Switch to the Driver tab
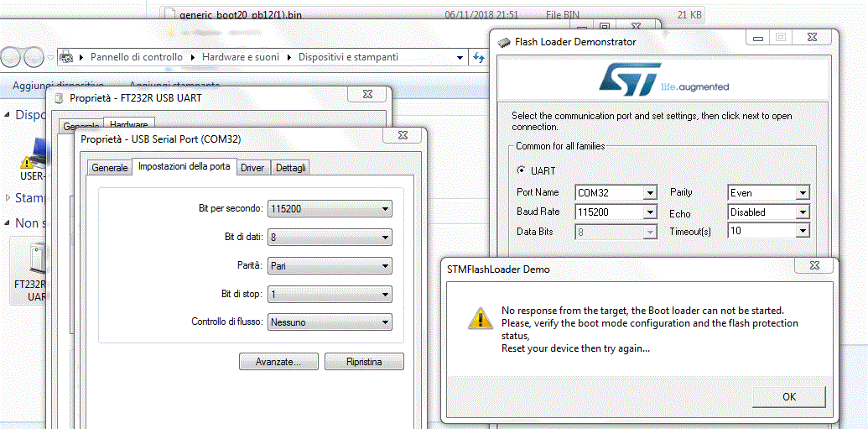Screen dimensions: 868x429 tap(252, 168)
